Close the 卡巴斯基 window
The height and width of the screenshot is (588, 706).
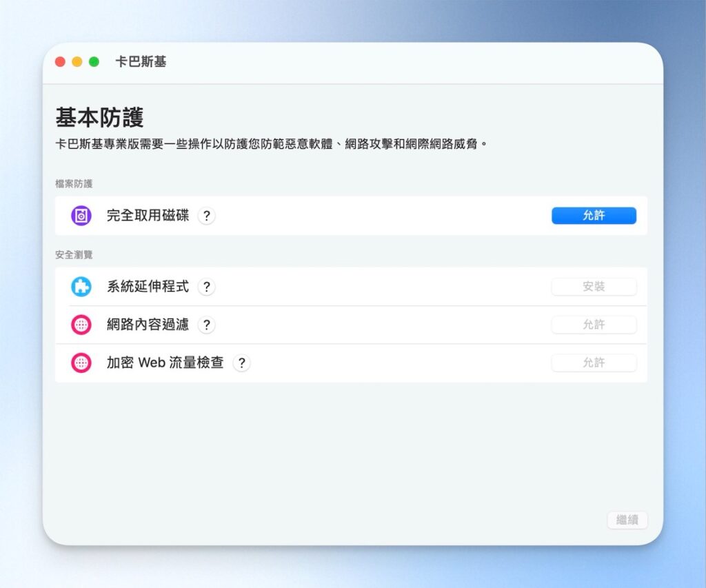tap(61, 61)
